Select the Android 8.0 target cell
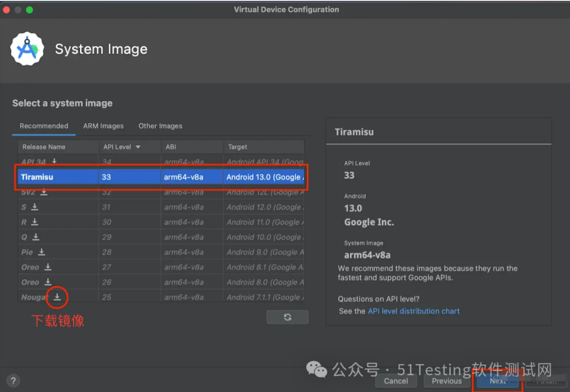The width and height of the screenshot is (570, 392). [x=264, y=282]
